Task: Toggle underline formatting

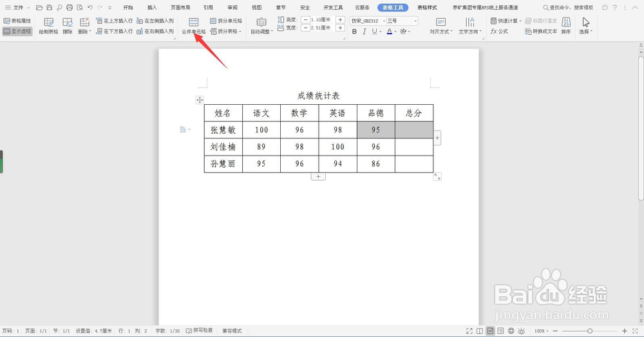Action: (374, 31)
